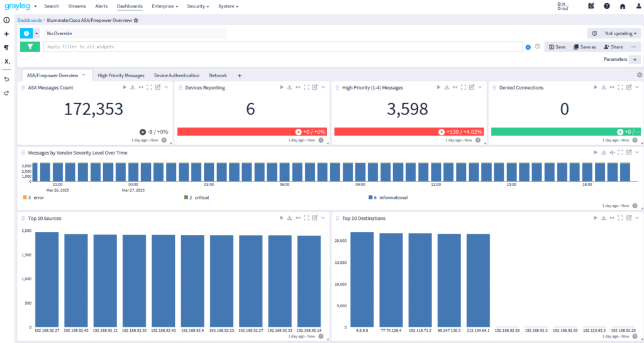This screenshot has height=343, width=644.
Task: Edit the Denied Connections widget
Action: point(628,87)
